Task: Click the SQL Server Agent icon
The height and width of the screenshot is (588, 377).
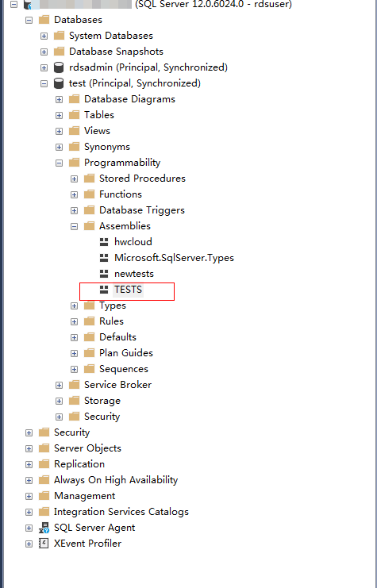Action: click(44, 528)
